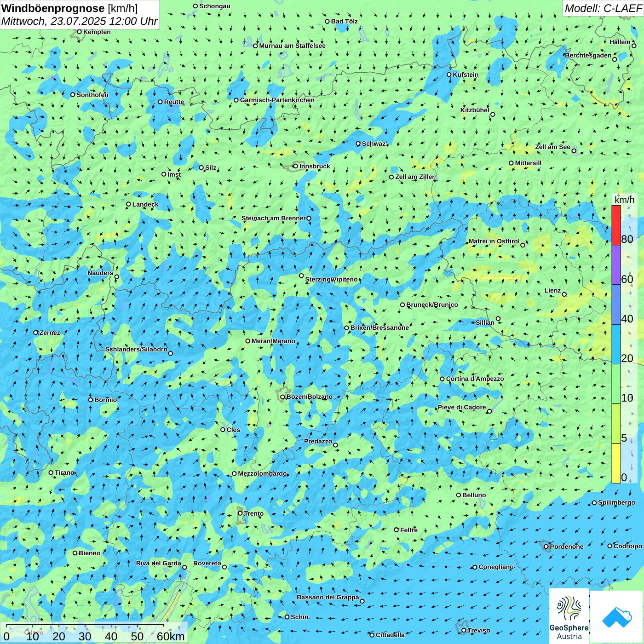Click the Mezzolombardo label
The height and width of the screenshot is (644, 644).
[x=263, y=473]
